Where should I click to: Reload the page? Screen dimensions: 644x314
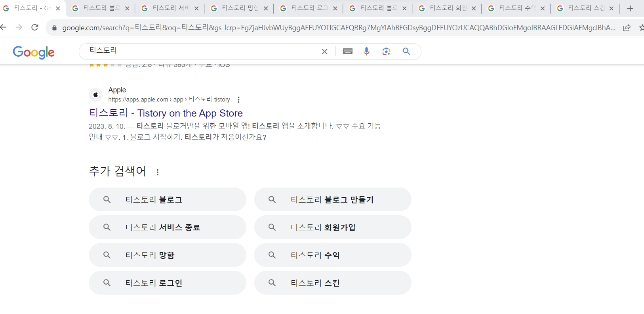35,27
